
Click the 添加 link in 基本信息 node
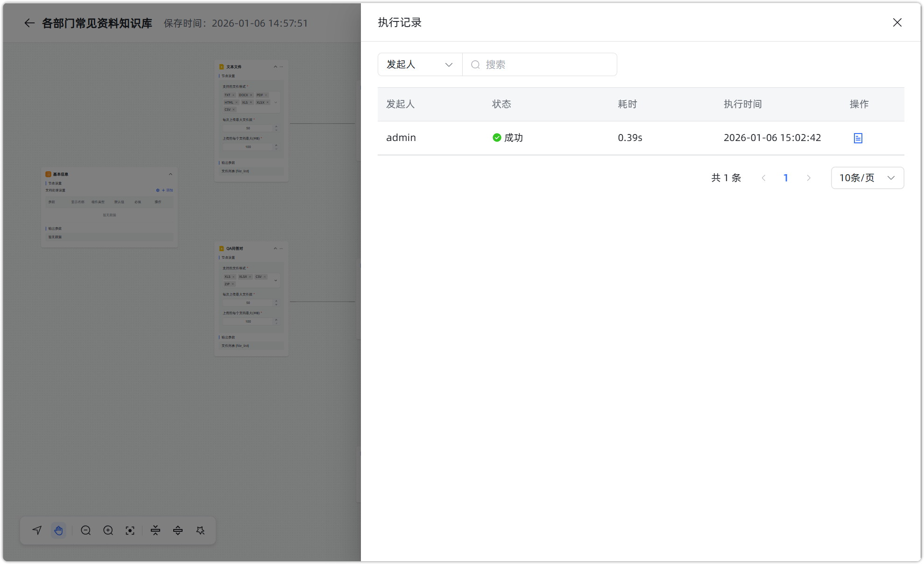pyautogui.click(x=169, y=190)
